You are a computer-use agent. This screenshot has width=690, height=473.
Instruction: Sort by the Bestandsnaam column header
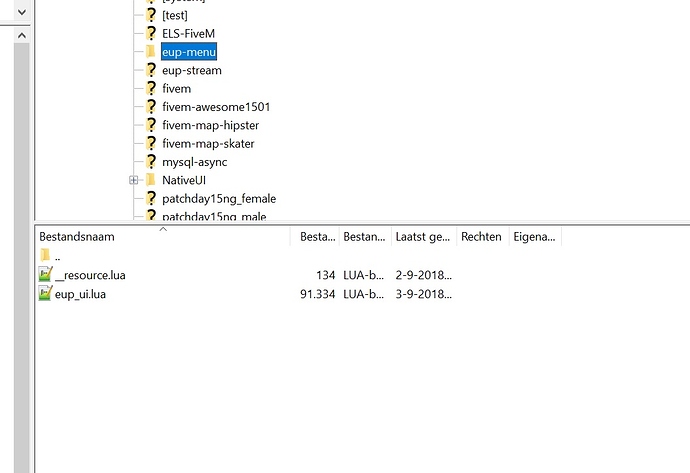click(x=162, y=237)
